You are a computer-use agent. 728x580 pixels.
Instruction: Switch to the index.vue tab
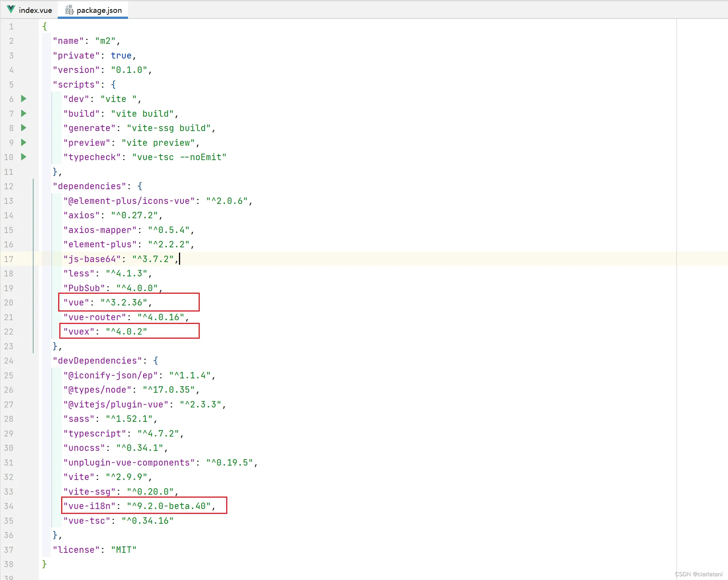point(35,10)
